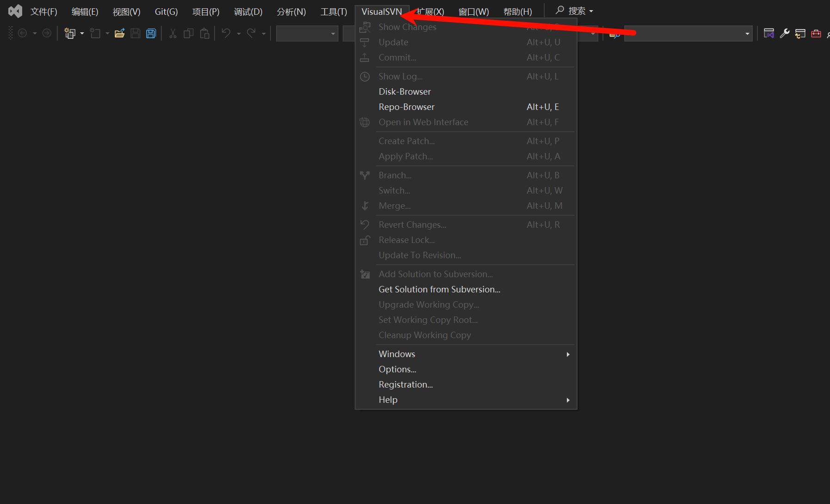Click the Cut icon

[172, 33]
